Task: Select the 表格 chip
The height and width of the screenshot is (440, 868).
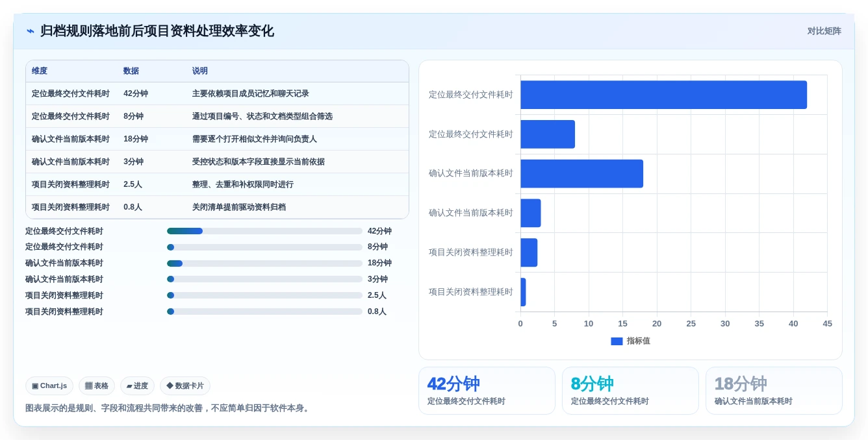Action: (x=97, y=385)
